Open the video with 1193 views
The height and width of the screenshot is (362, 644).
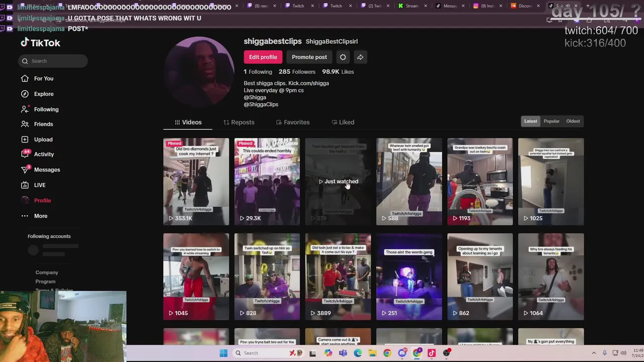click(480, 181)
